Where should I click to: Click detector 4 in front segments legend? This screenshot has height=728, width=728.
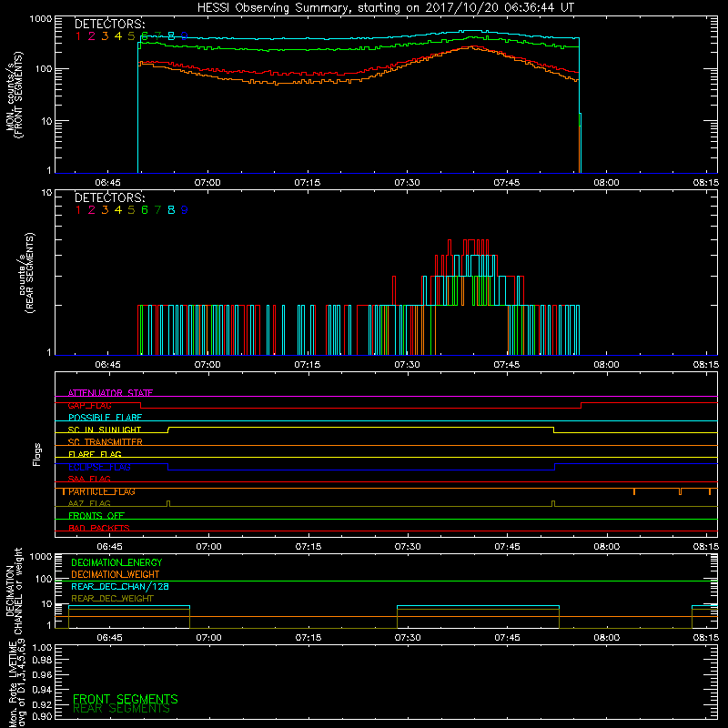click(x=118, y=35)
